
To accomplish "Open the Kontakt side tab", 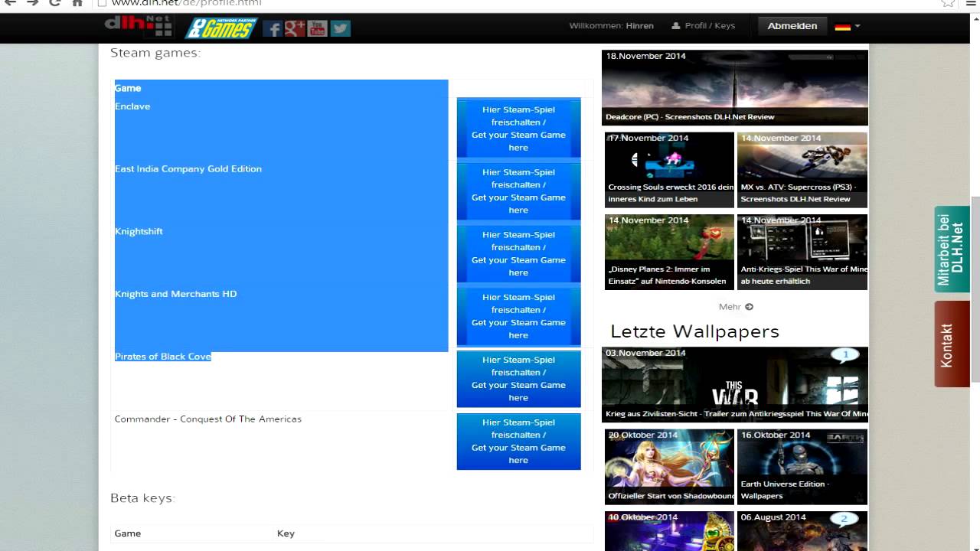I will pyautogui.click(x=952, y=344).
